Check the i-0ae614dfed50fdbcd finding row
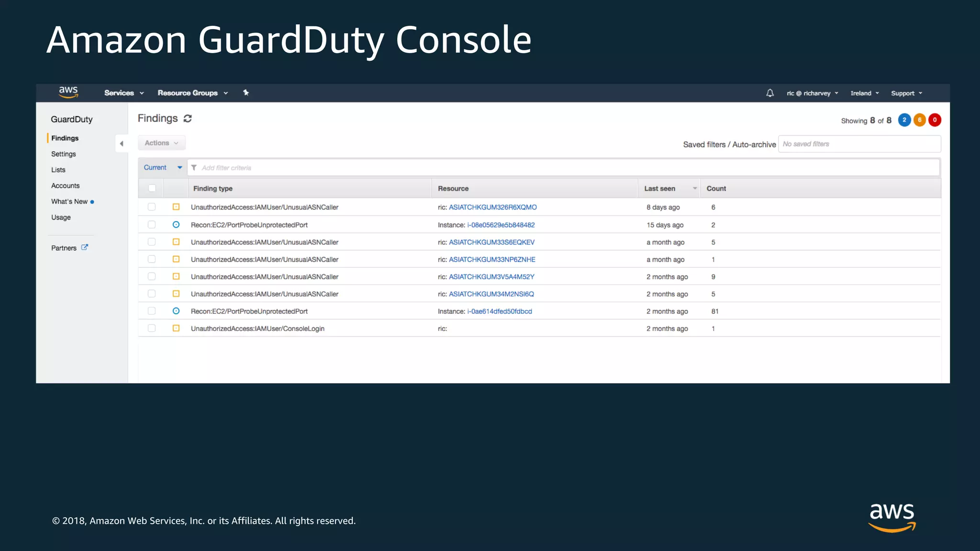980x551 pixels. [152, 311]
